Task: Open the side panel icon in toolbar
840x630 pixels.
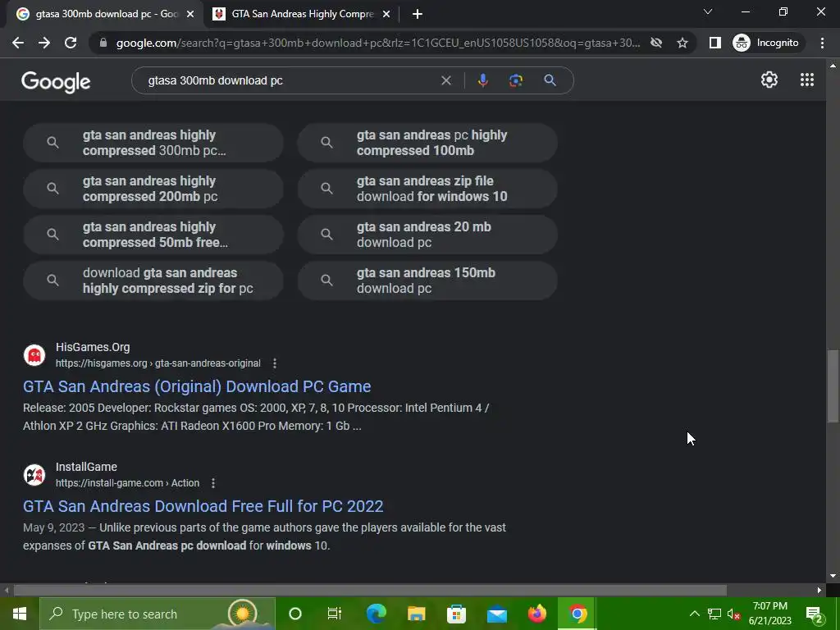Action: pyautogui.click(x=714, y=43)
